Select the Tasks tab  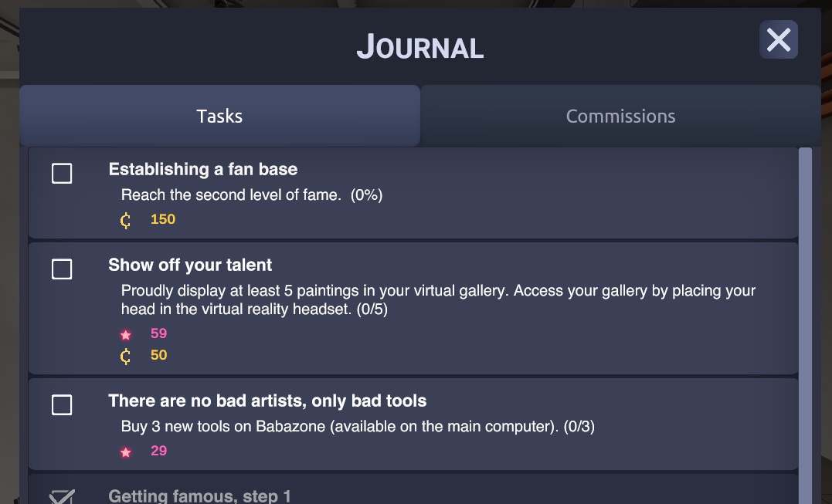point(219,117)
